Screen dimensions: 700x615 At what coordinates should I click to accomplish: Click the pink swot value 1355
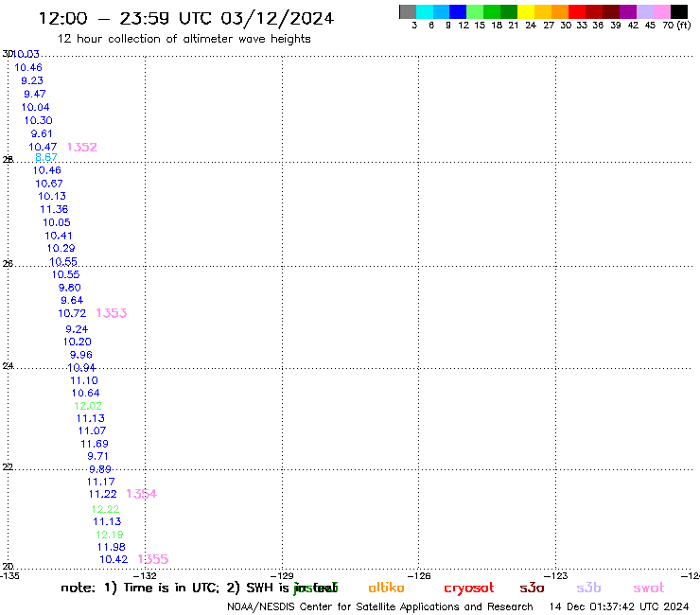pos(153,559)
